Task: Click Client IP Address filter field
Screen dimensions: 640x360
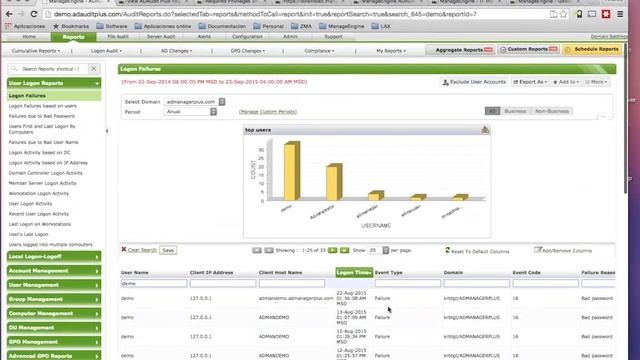Action: (x=222, y=283)
